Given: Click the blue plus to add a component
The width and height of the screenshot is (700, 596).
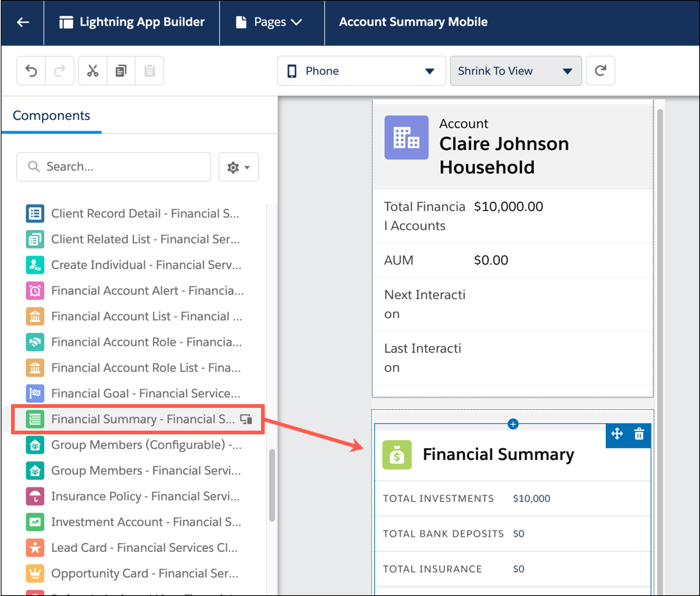Looking at the screenshot, I should (x=512, y=423).
